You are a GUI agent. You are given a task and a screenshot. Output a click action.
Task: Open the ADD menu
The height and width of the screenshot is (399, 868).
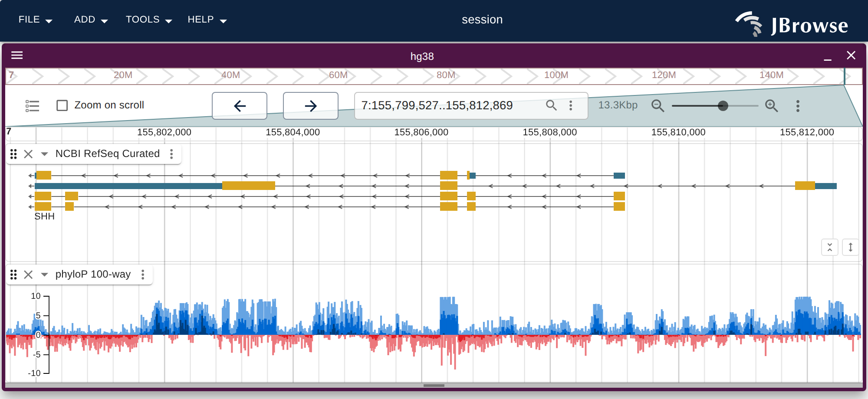coord(91,20)
